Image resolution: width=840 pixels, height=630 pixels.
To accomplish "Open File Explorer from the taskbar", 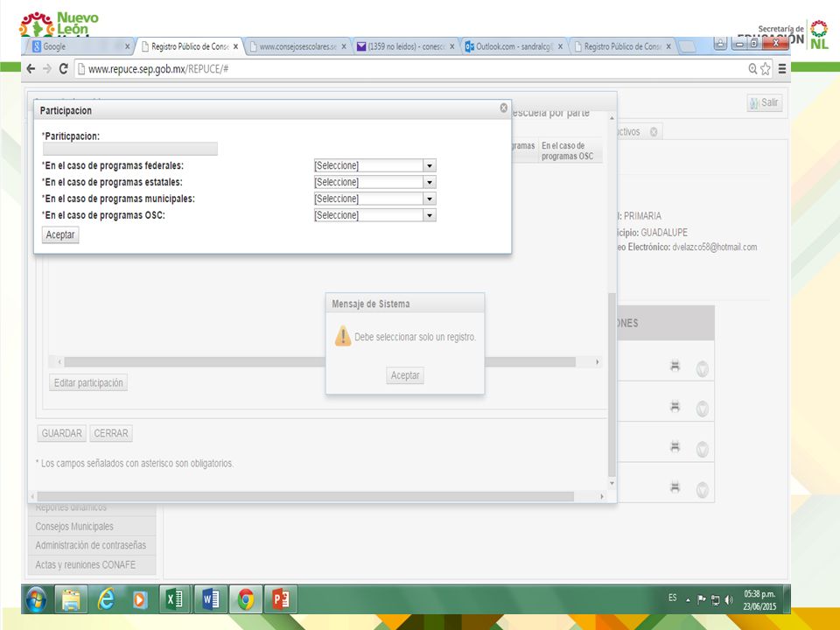I will [x=71, y=599].
